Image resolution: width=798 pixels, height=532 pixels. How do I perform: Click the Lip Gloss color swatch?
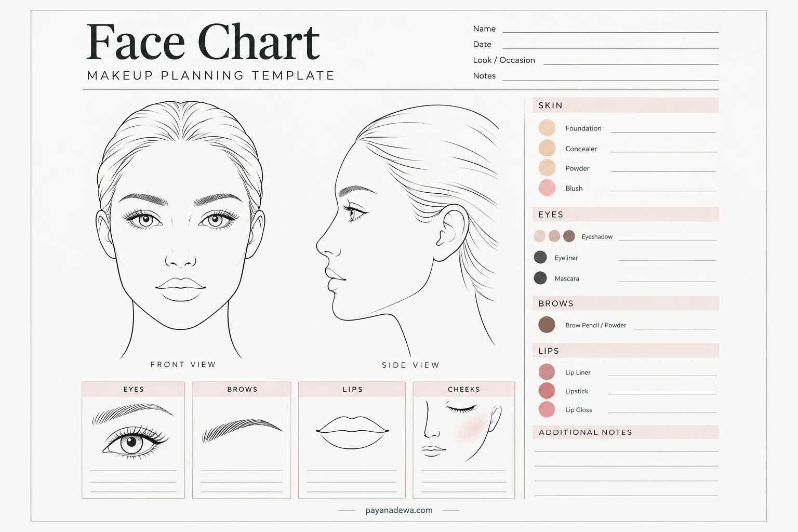[547, 409]
